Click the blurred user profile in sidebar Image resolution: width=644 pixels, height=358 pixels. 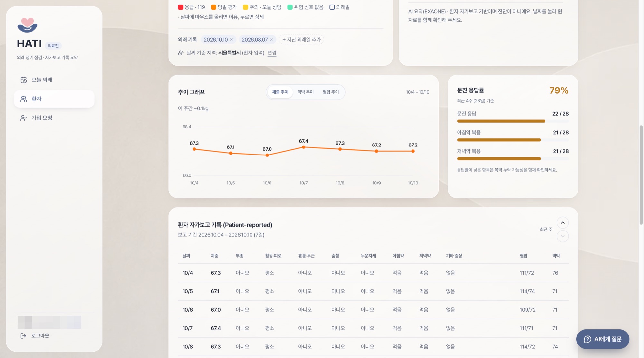tap(49, 322)
